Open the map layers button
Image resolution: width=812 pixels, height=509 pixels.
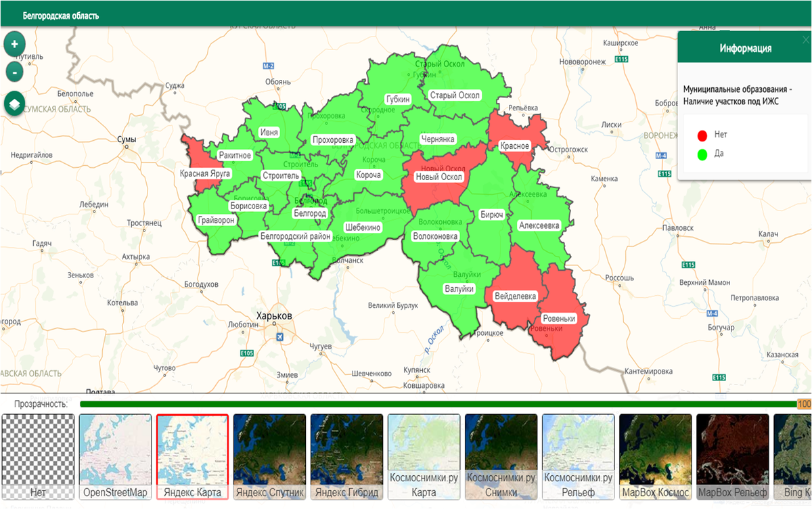(x=14, y=104)
